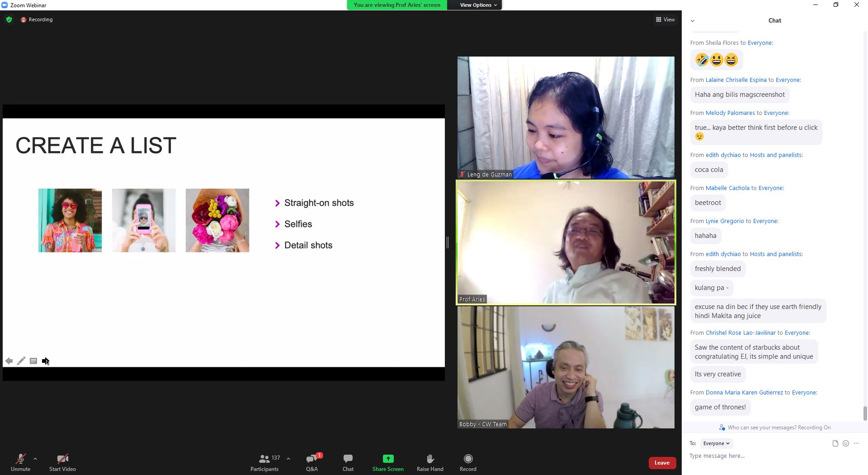Click the sunglasses woman slide photo
This screenshot has width=868, height=475.
tap(70, 220)
